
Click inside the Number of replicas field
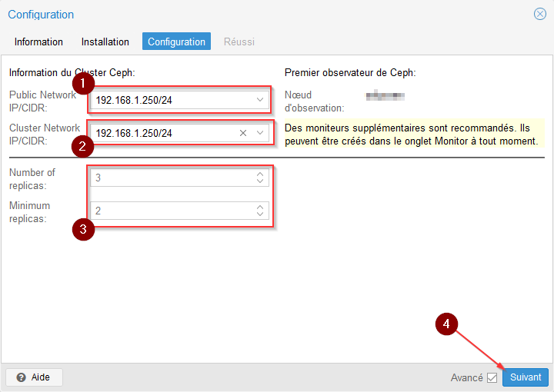click(x=169, y=178)
